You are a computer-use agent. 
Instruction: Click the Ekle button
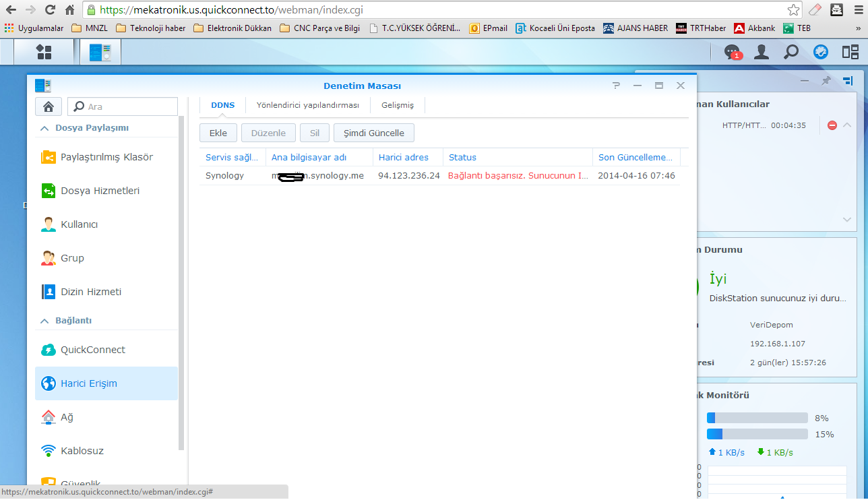click(x=218, y=133)
